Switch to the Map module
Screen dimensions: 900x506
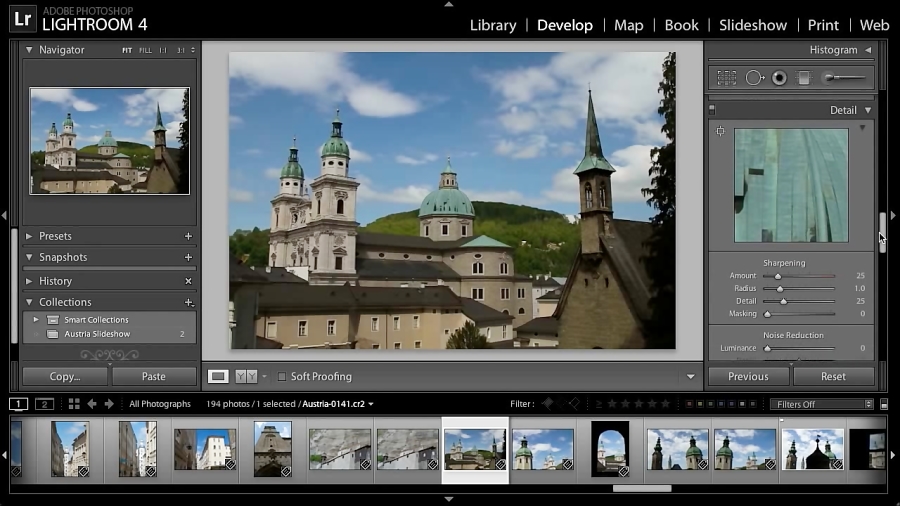[629, 25]
